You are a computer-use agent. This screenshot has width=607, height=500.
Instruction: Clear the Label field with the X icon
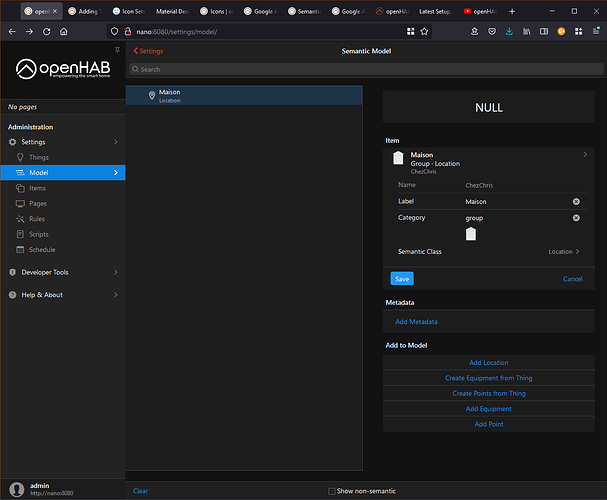tap(576, 202)
